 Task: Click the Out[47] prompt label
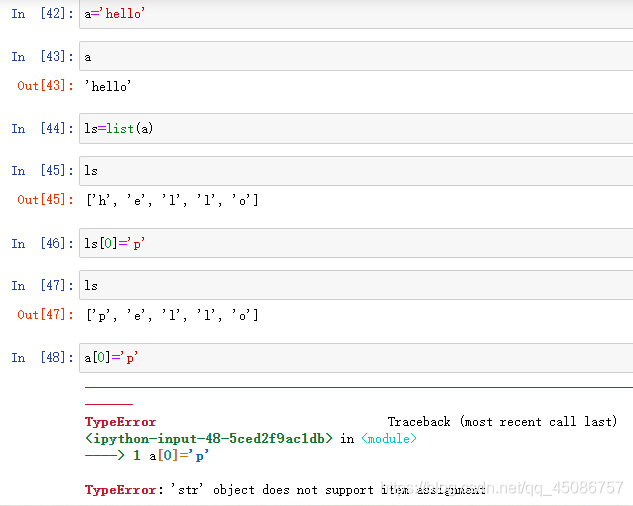point(45,315)
